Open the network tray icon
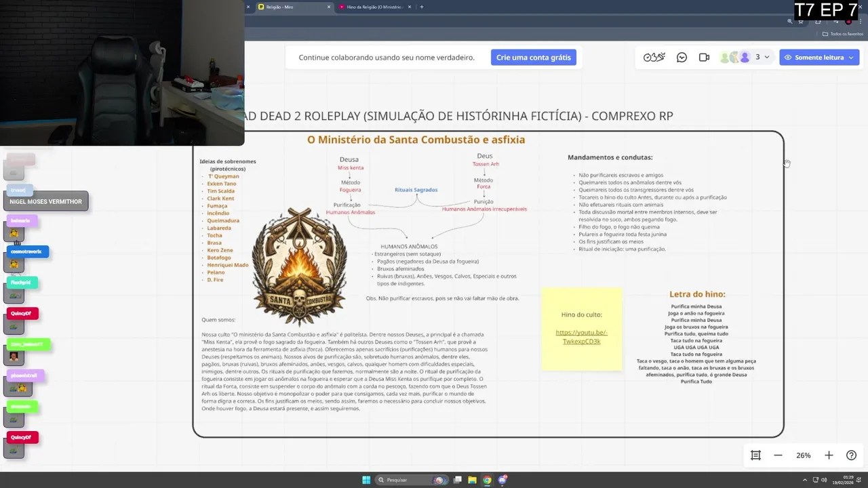The height and width of the screenshot is (488, 868). (x=816, y=480)
